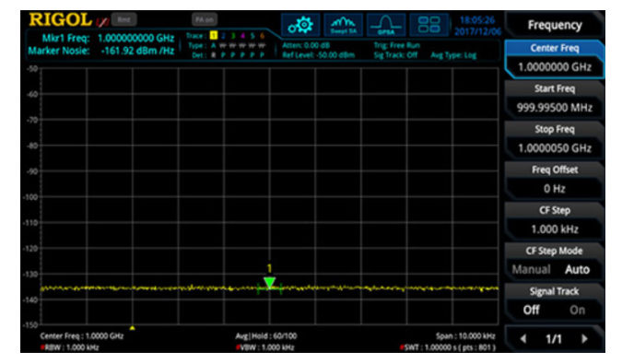Set CF Step Mode to Auto
This screenshot has width=622, height=364.
pos(577,270)
